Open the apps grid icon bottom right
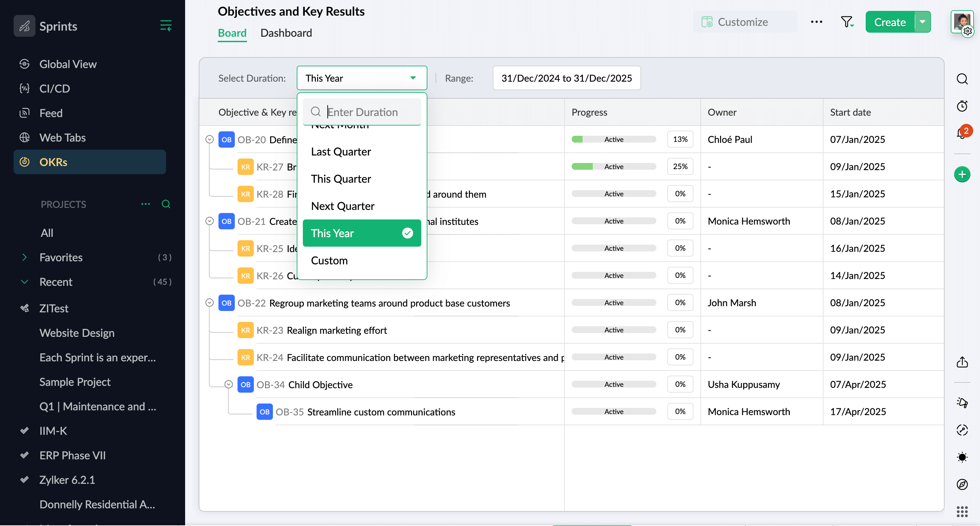The image size is (980, 526). pyautogui.click(x=962, y=512)
